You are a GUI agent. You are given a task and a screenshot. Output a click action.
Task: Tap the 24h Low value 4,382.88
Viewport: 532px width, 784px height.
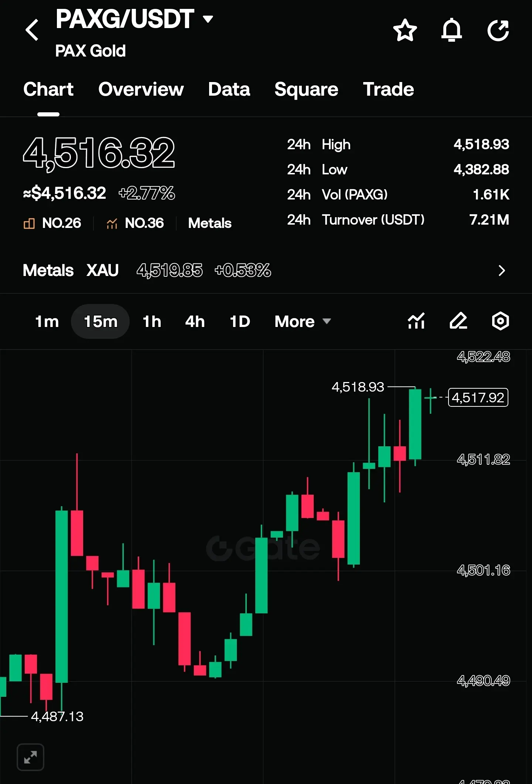481,170
